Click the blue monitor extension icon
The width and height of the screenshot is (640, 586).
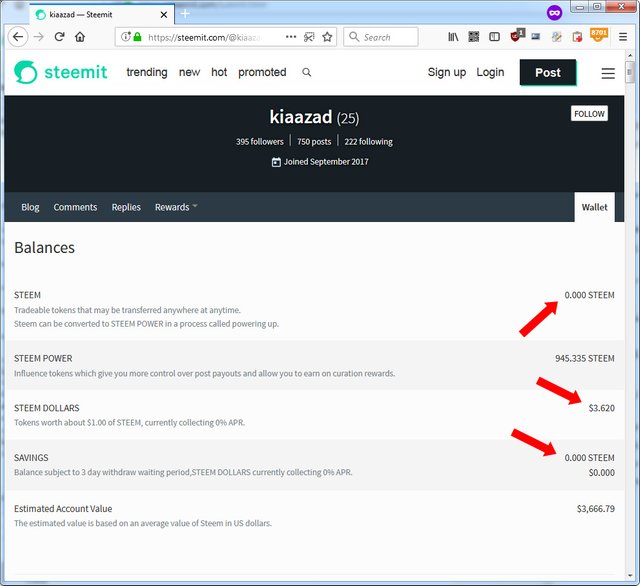pyautogui.click(x=536, y=37)
